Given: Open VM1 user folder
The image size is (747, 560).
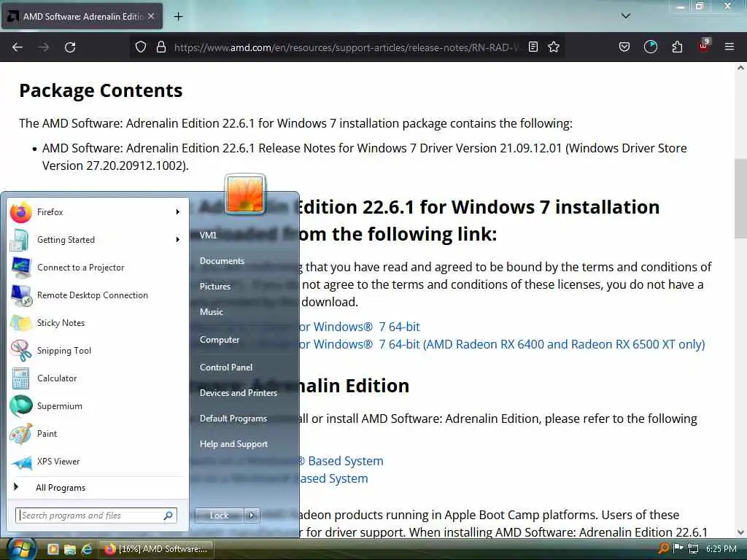Looking at the screenshot, I should tap(208, 236).
